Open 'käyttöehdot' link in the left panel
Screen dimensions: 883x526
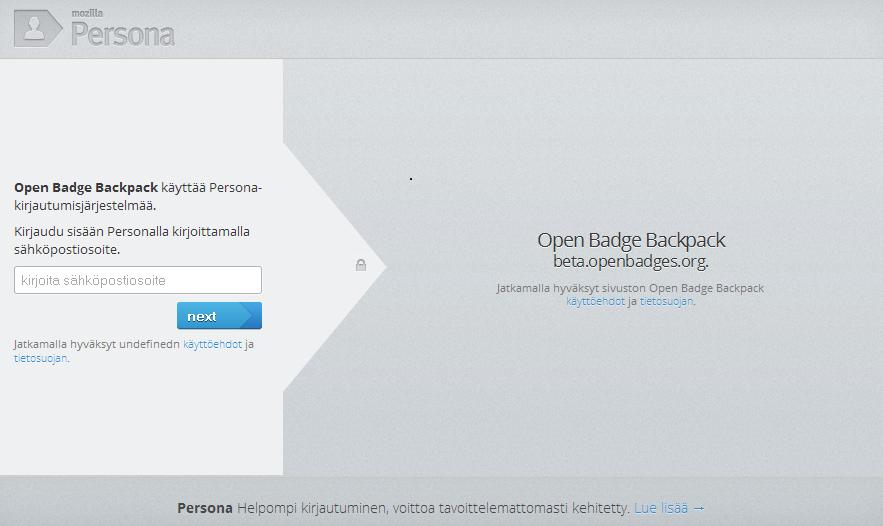212,344
